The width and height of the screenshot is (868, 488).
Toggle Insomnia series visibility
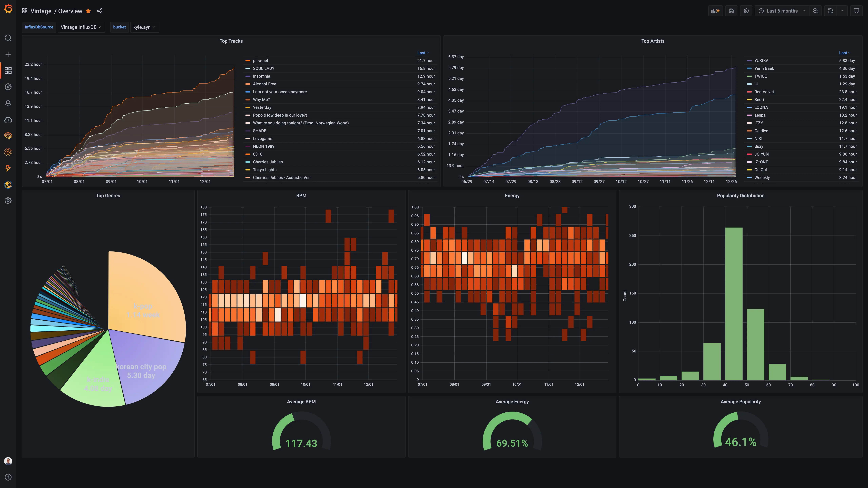click(x=261, y=76)
